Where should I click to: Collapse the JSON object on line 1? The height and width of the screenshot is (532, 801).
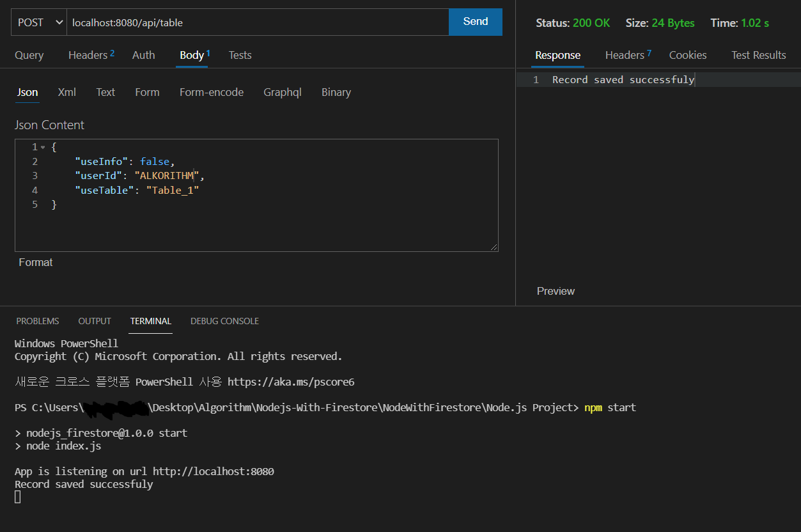point(42,146)
